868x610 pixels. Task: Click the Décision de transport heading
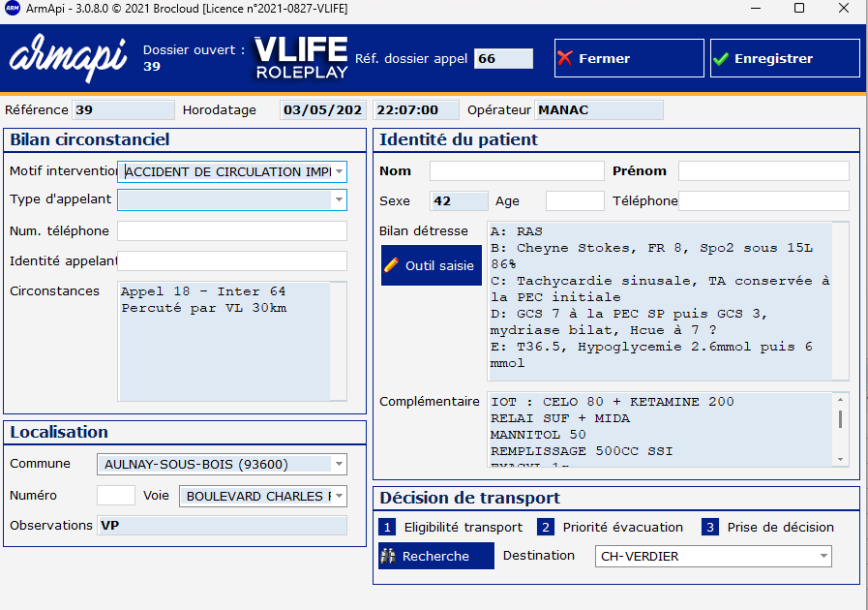pos(470,498)
